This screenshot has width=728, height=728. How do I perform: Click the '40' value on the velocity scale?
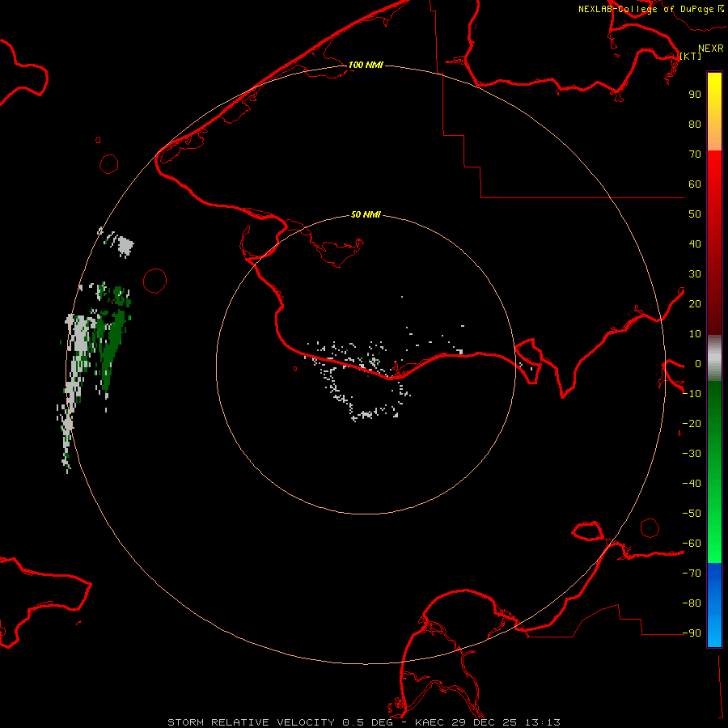[695, 244]
